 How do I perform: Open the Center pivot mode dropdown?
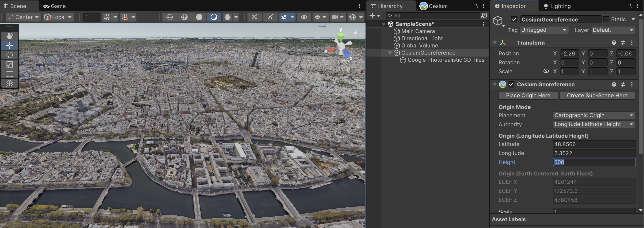coord(24,17)
